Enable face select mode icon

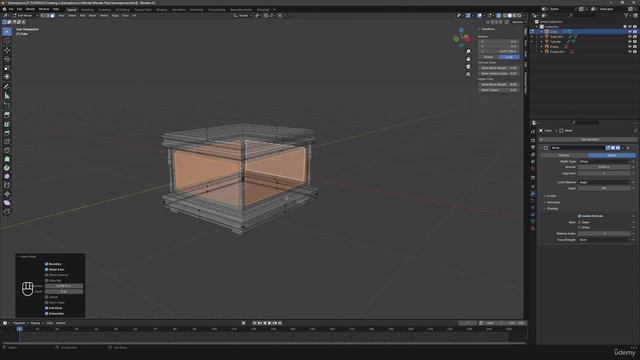(x=52, y=16)
